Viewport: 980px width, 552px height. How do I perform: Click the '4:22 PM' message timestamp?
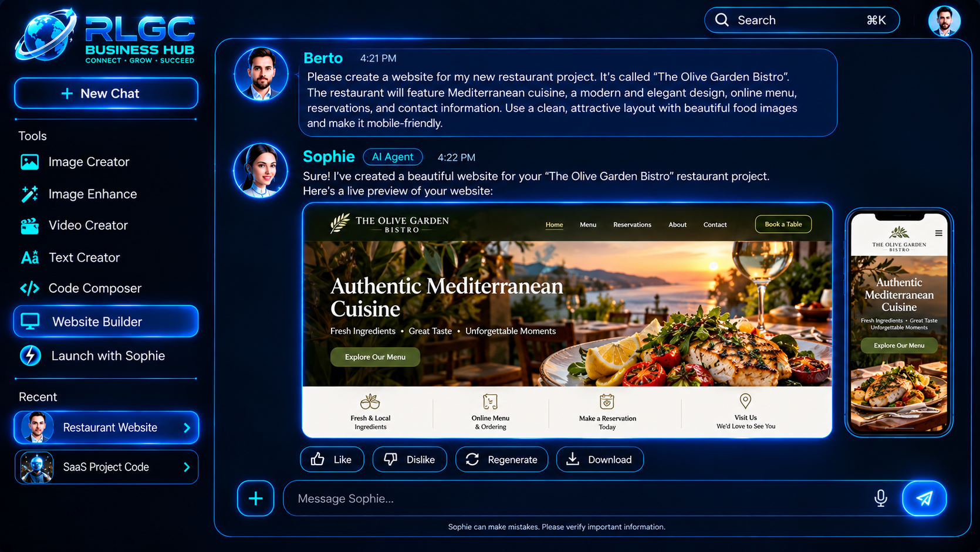point(456,158)
